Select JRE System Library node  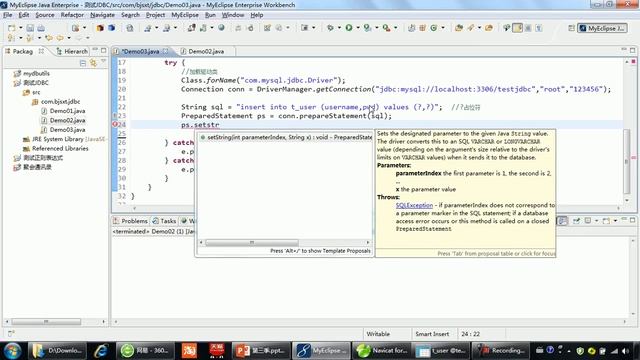click(x=64, y=139)
